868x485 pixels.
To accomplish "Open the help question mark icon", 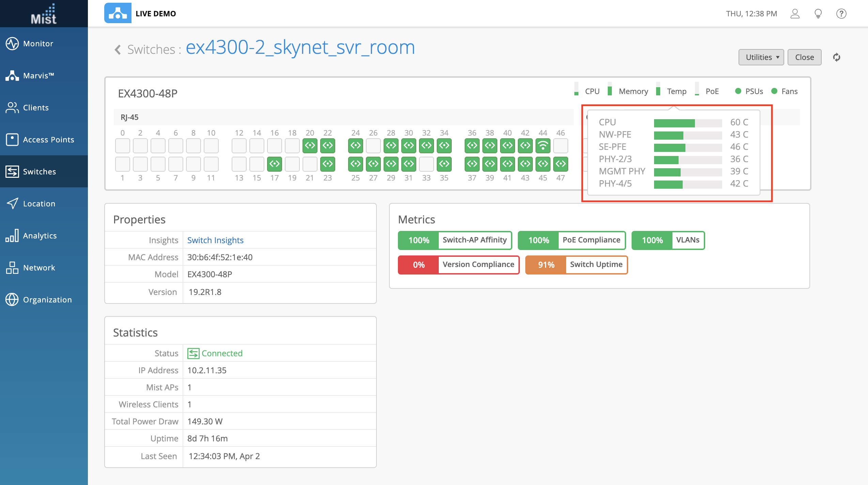I will (841, 14).
